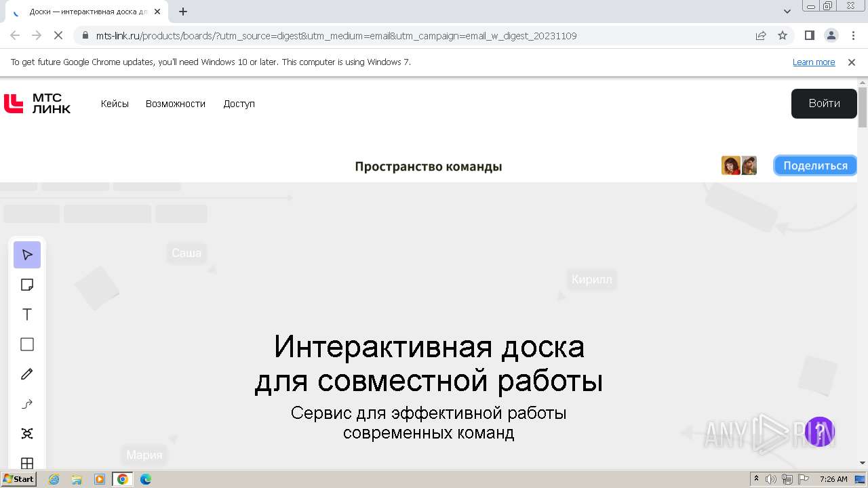Open the Доступ menu item
This screenshot has width=868, height=488.
click(x=239, y=104)
